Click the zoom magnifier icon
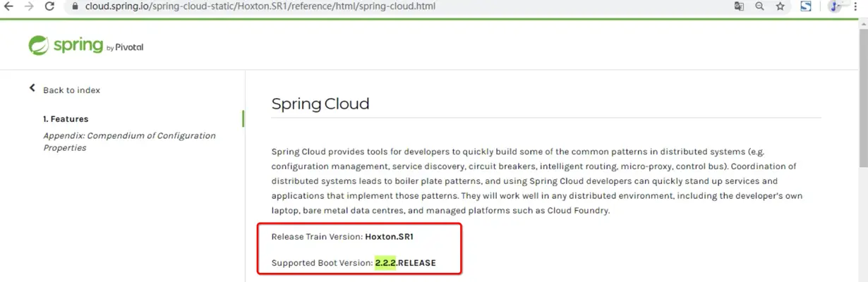Screen dimensions: 868x282 [759, 6]
